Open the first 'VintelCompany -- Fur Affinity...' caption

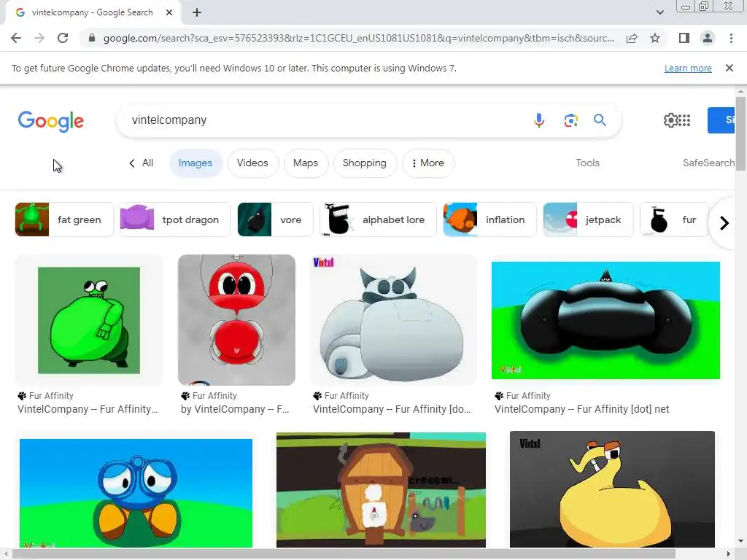tap(88, 409)
